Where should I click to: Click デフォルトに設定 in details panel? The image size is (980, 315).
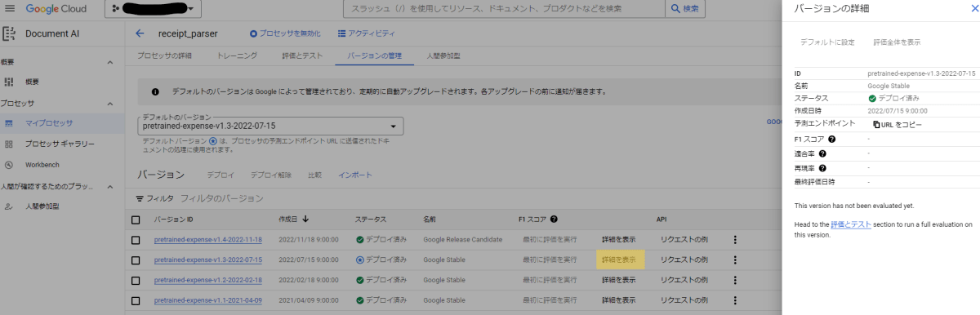coord(827,42)
